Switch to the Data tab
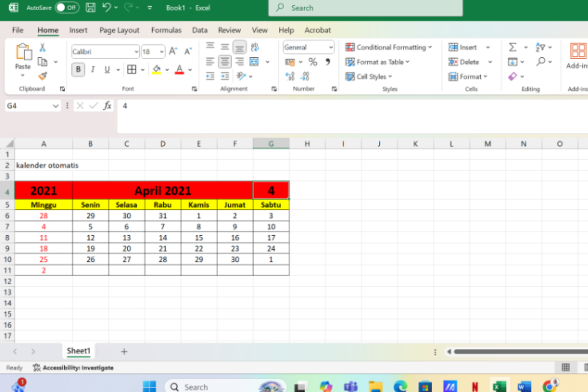 click(200, 30)
